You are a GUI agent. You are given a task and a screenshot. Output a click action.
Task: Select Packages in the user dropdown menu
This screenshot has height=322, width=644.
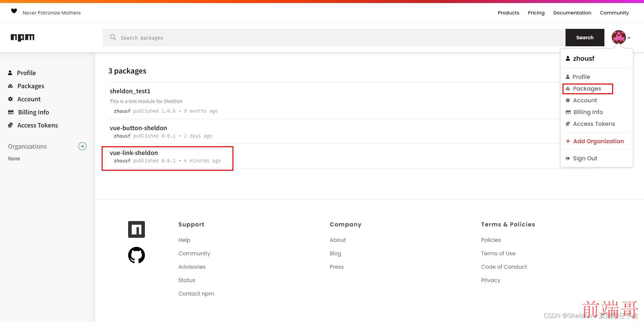click(587, 89)
